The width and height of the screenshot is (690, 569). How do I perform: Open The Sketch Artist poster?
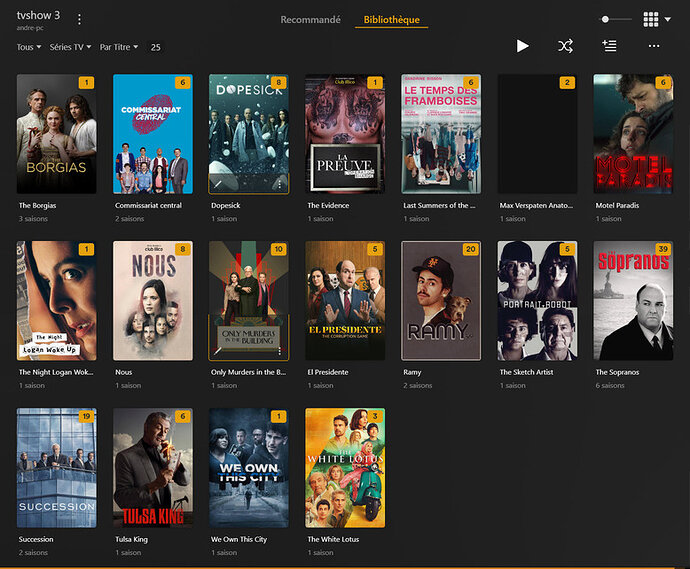[x=537, y=301]
